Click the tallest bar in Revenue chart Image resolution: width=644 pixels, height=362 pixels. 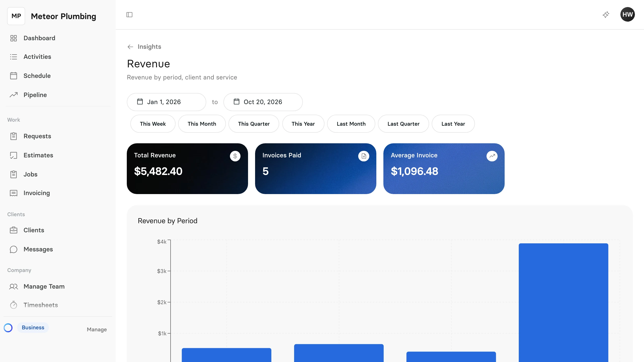click(x=563, y=303)
